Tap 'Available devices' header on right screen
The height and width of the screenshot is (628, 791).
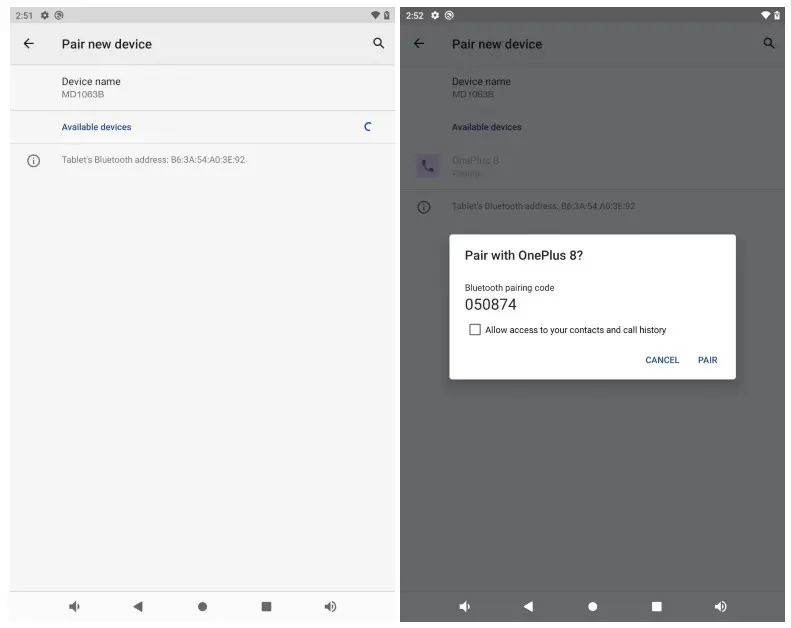[x=486, y=127]
